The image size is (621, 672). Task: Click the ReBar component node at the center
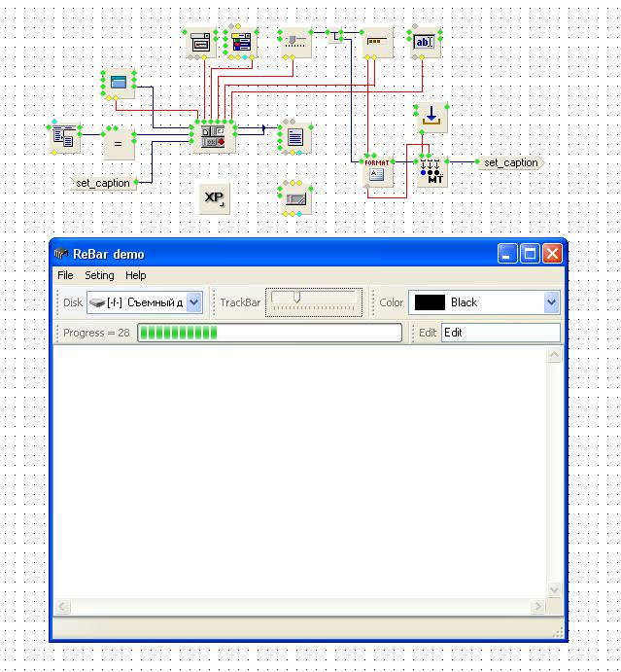(213, 137)
